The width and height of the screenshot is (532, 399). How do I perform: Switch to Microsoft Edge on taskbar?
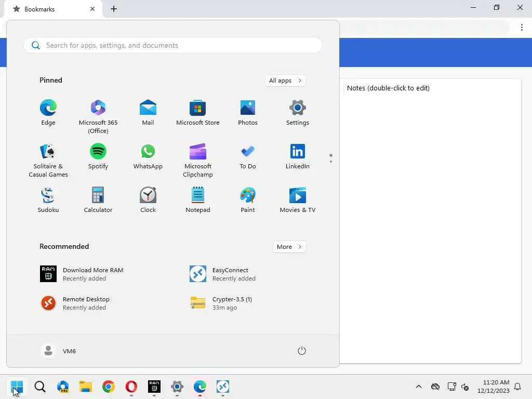[x=200, y=387]
